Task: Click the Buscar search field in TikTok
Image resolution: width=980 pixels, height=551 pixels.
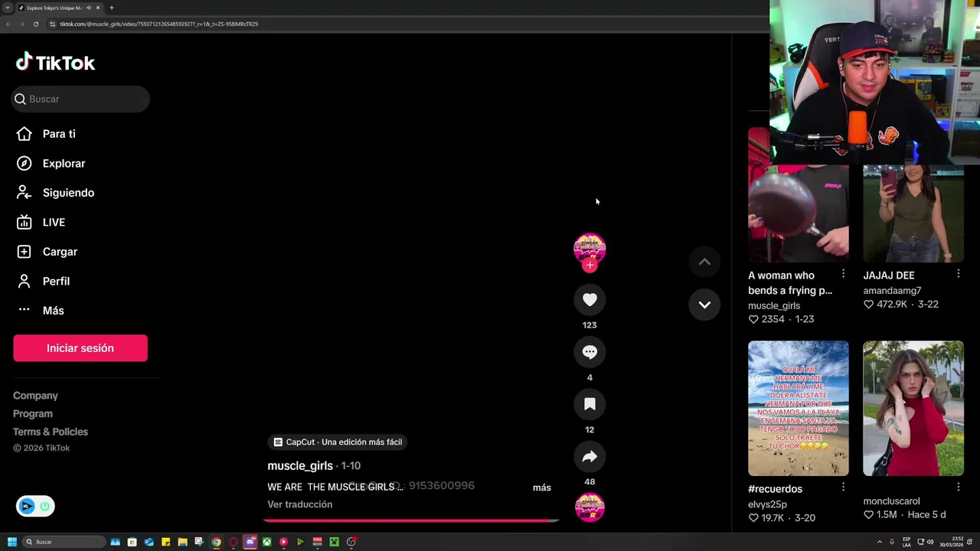Action: 81,99
